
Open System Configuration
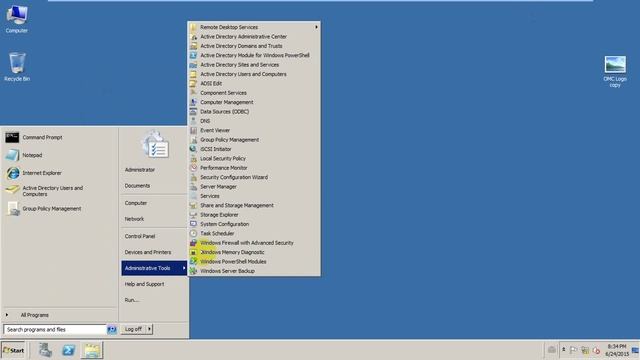(x=254, y=224)
